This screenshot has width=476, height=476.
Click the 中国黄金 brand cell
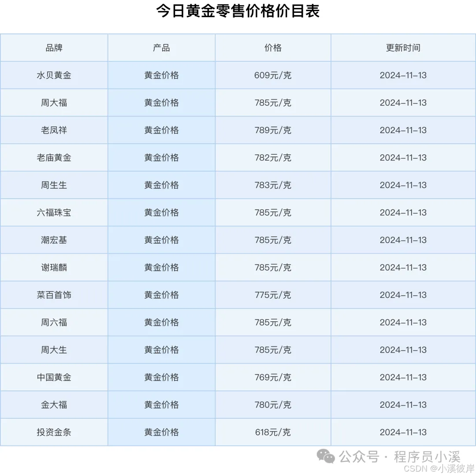[x=54, y=377]
